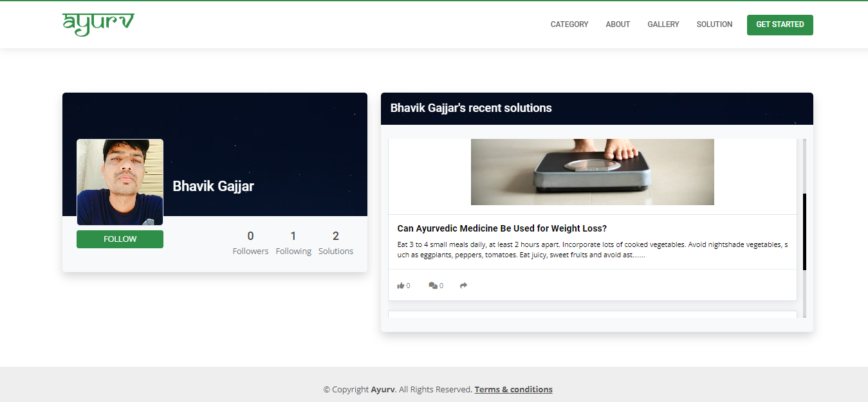Viewport: 868px width, 402px height.
Task: Click Bhavik Gajjar's profile photo
Action: (x=120, y=182)
